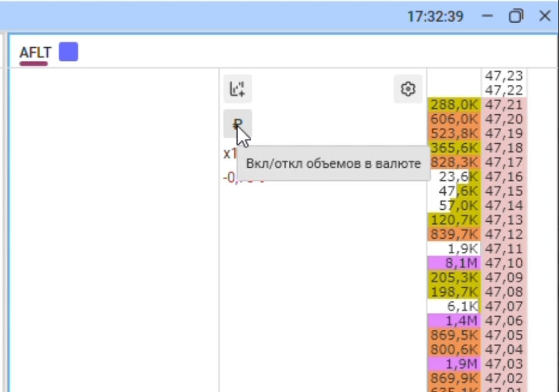Image resolution: width=559 pixels, height=392 pixels.
Task: Click the 47,6K volume cell
Action: (x=454, y=191)
